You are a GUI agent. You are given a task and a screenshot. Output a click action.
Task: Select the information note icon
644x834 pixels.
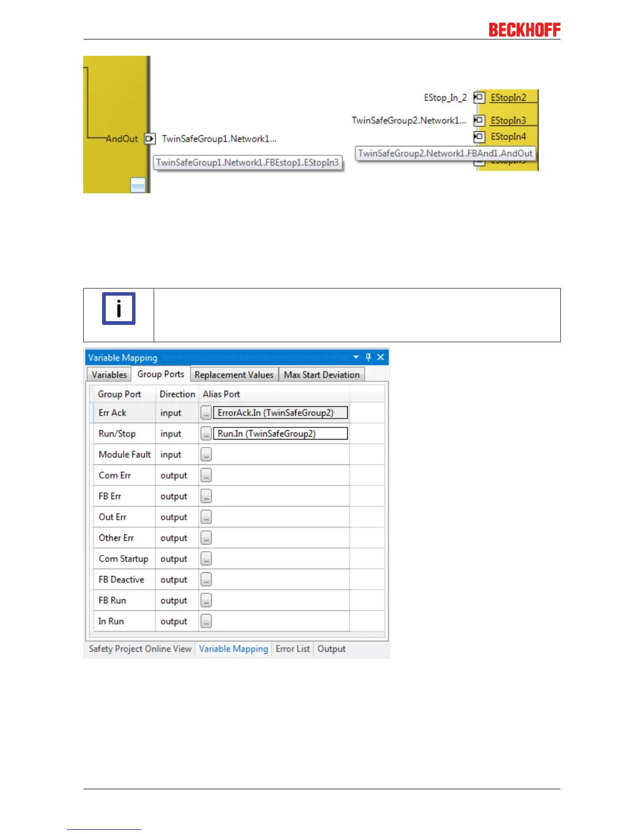point(119,309)
